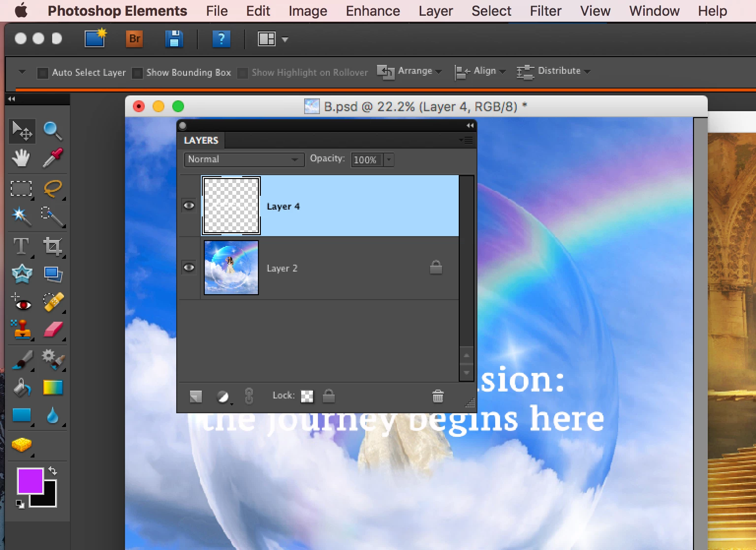Select the Lasso tool
The image size is (756, 550).
pyautogui.click(x=53, y=188)
